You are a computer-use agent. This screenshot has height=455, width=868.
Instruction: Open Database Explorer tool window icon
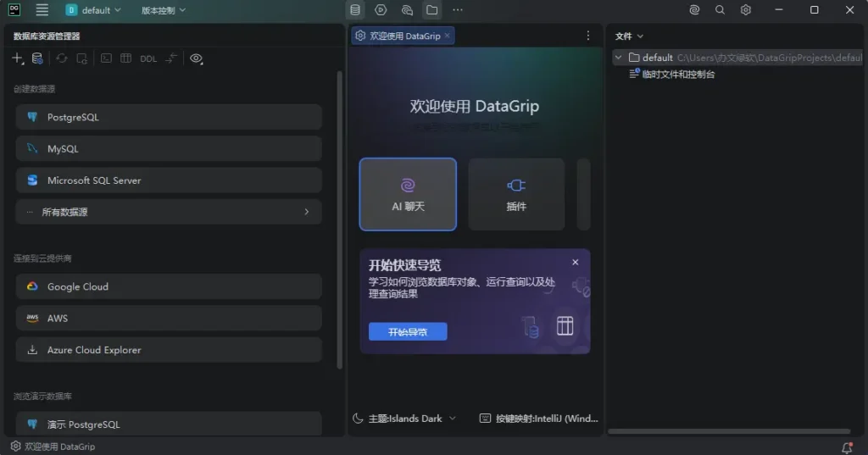tap(355, 10)
